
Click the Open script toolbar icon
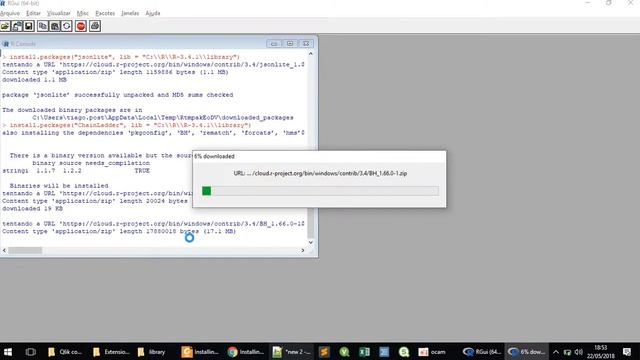5,26
